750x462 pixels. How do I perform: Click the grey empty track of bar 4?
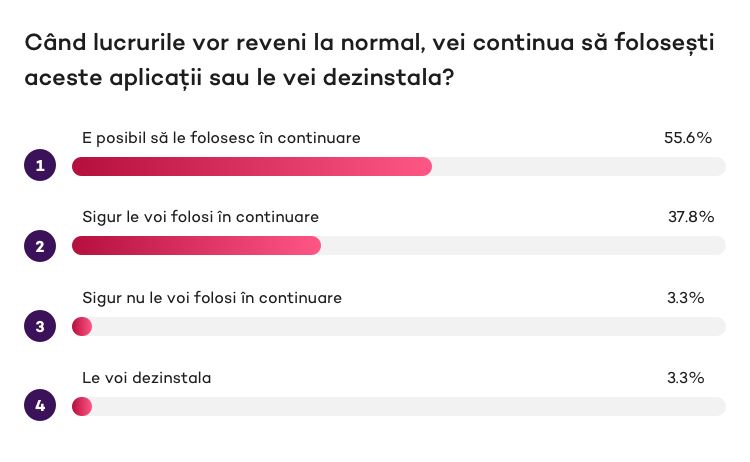click(409, 407)
